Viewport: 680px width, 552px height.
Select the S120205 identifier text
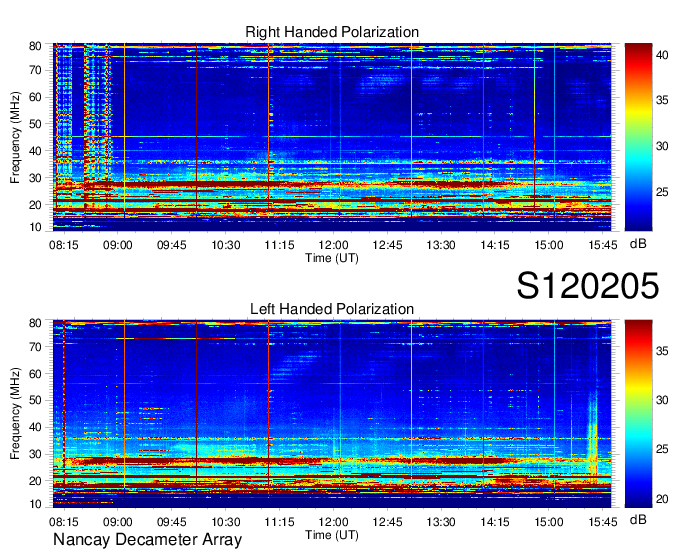coord(588,286)
